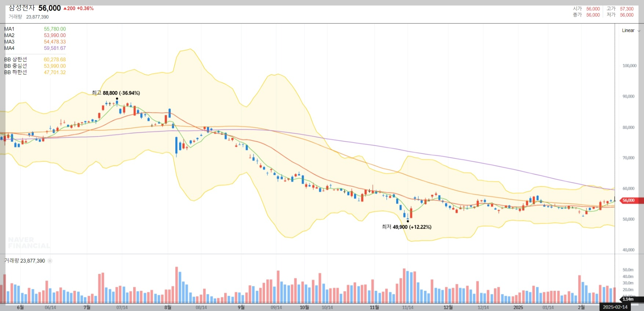
Task: Click the 저가 56,000 value
Action: click(627, 15)
